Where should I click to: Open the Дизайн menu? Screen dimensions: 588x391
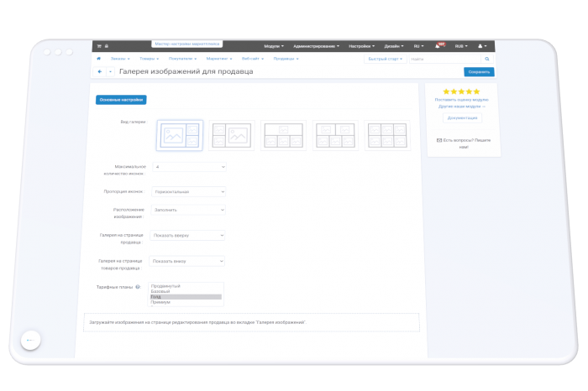point(394,46)
